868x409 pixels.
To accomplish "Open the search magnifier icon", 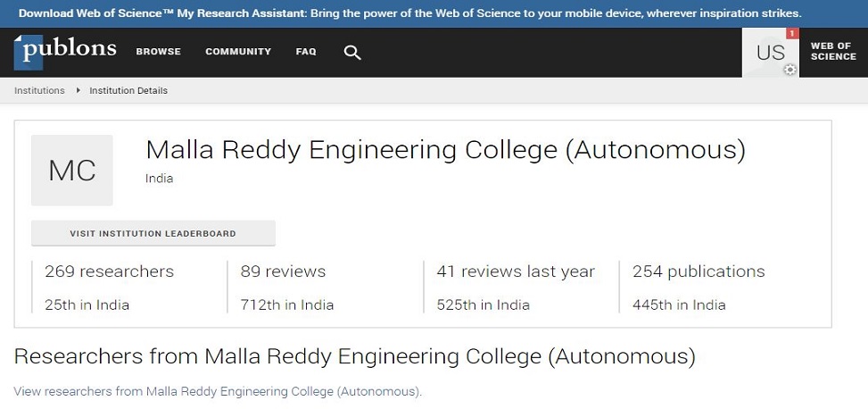I will click(x=352, y=53).
